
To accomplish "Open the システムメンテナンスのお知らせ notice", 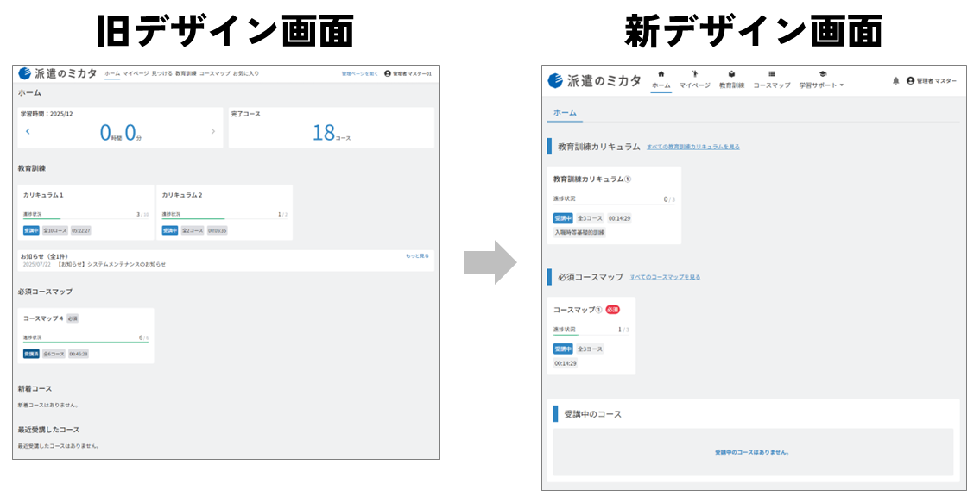I will [111, 264].
